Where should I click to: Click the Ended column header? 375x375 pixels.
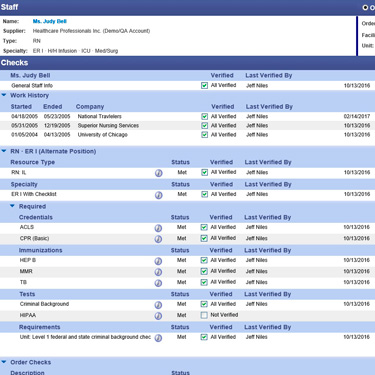pyautogui.click(x=53, y=107)
